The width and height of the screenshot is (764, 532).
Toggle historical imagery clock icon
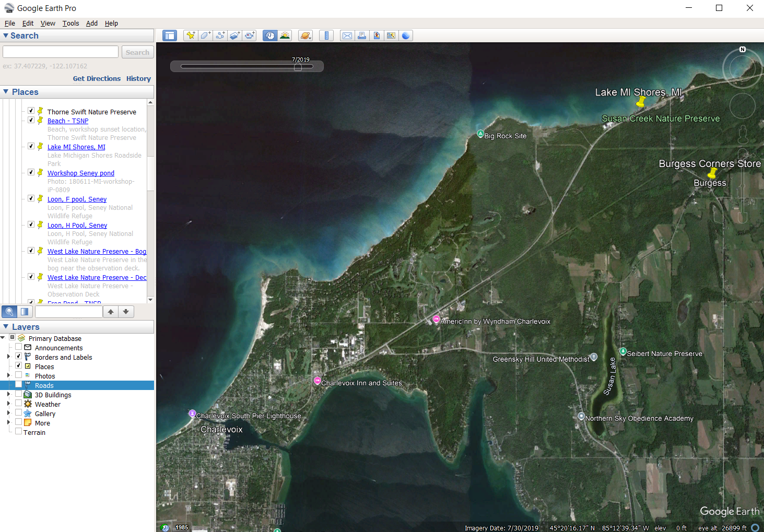pyautogui.click(x=270, y=36)
